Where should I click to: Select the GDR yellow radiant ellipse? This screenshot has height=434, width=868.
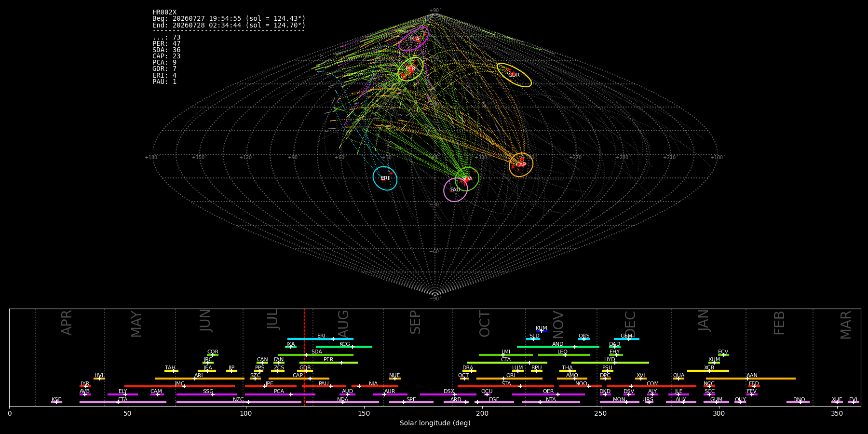(514, 75)
